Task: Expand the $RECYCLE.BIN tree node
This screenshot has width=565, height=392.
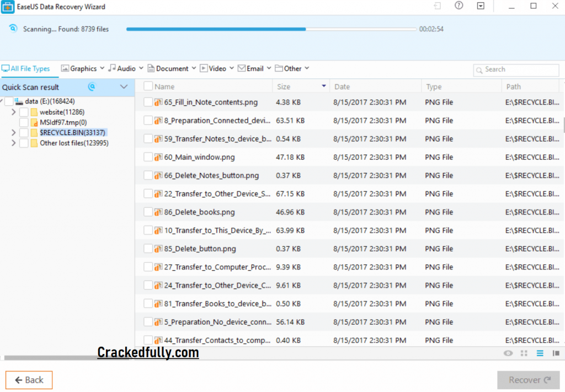Action: 13,132
